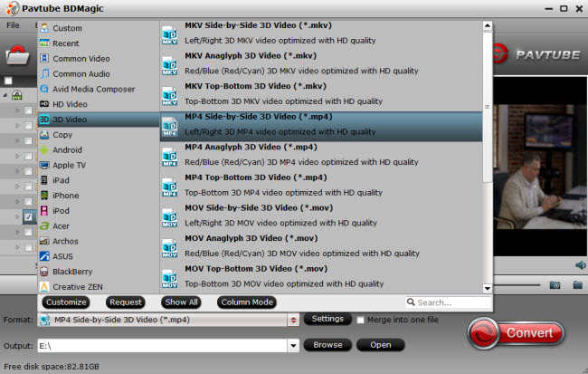Click the Acer brand icon
588x374 pixels.
[x=44, y=225]
